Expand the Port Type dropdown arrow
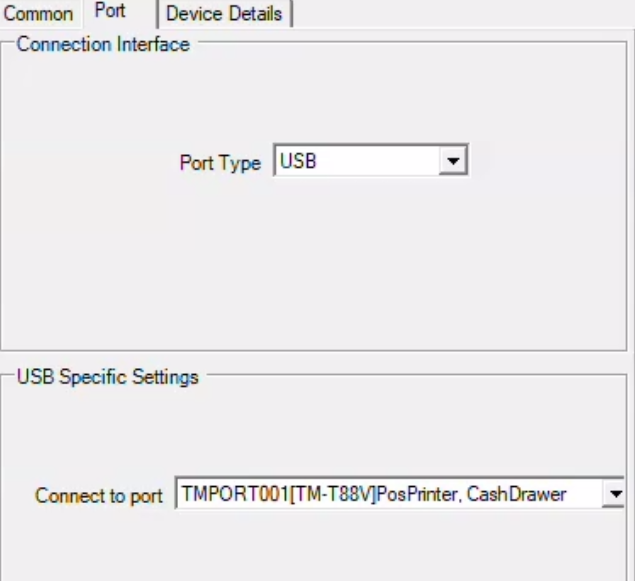Viewport: 635px width, 581px height. point(453,161)
